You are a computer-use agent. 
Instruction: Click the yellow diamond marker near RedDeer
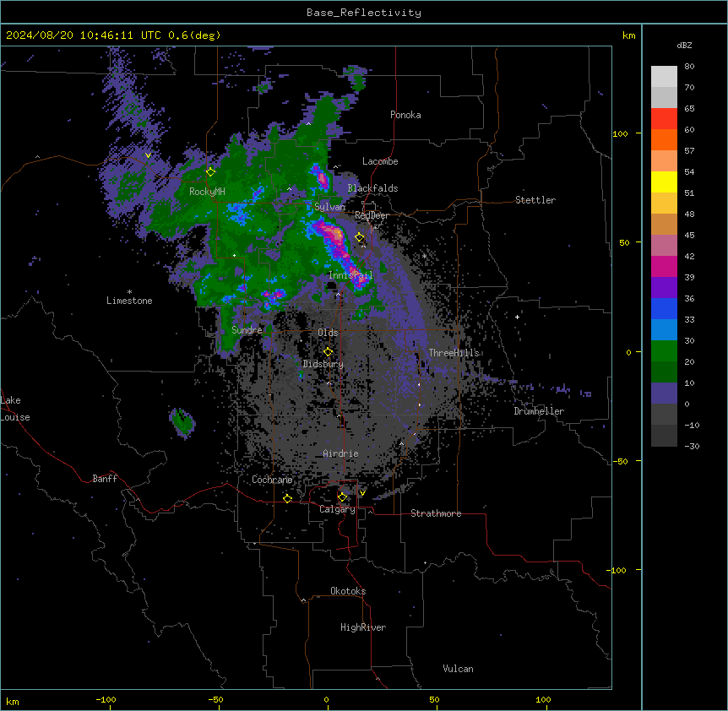[360, 237]
